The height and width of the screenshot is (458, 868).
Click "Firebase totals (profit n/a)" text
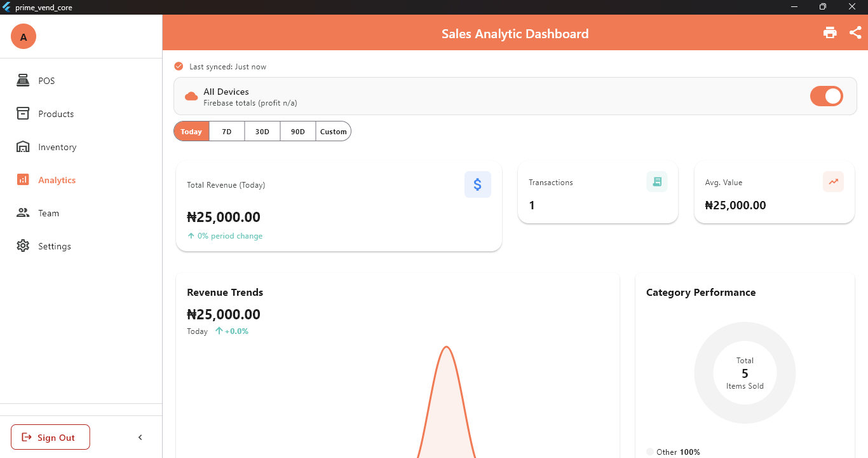(x=250, y=103)
